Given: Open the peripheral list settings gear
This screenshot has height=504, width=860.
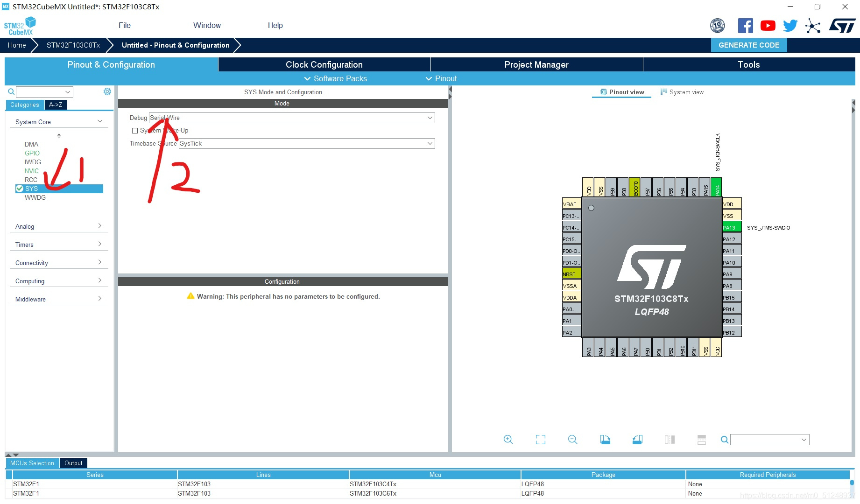Looking at the screenshot, I should coord(107,91).
